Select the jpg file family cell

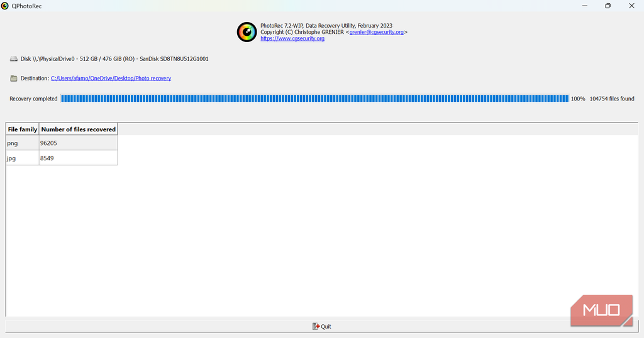pos(23,158)
